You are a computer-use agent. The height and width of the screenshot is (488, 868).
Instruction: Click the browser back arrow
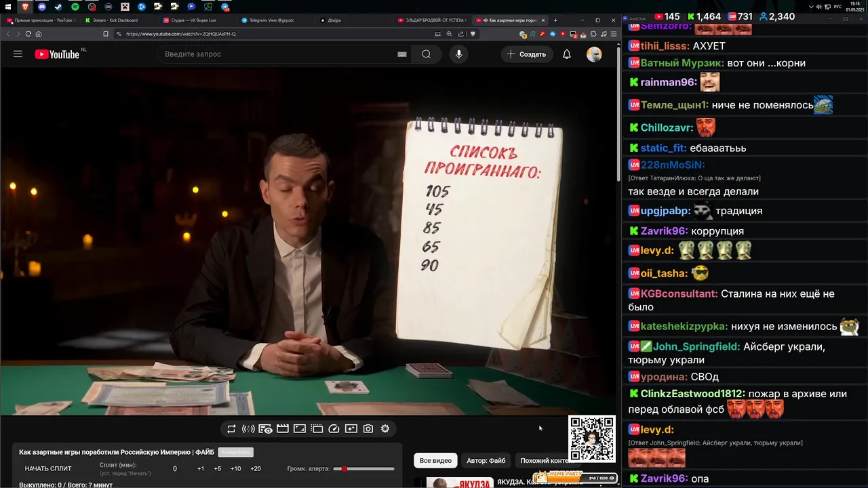[9, 34]
